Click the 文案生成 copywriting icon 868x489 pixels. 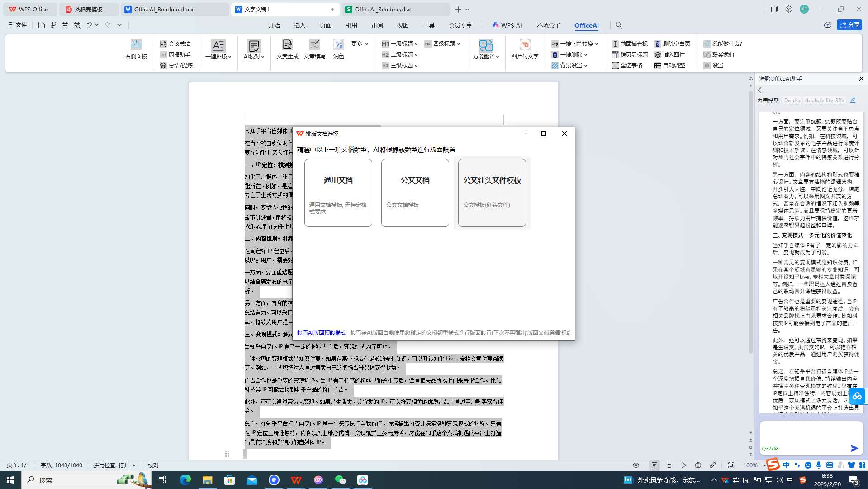point(287,49)
